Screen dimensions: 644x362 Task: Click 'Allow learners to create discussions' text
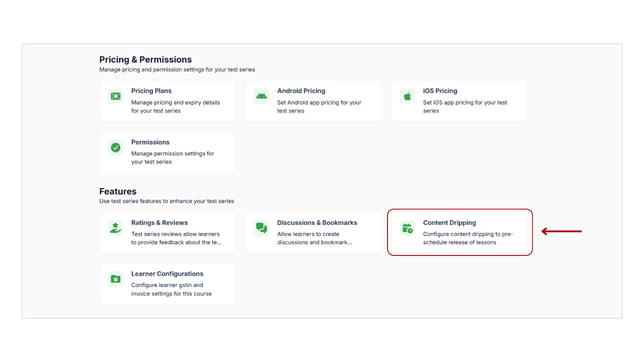(314, 238)
